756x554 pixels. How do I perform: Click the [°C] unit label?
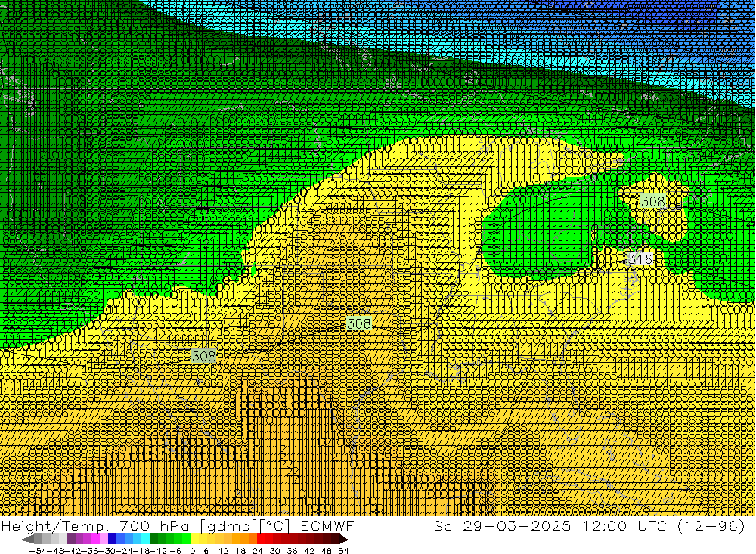275,526
